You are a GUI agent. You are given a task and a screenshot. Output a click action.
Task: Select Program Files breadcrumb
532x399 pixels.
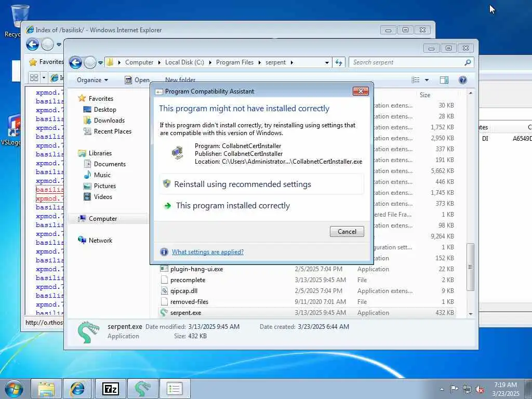235,62
